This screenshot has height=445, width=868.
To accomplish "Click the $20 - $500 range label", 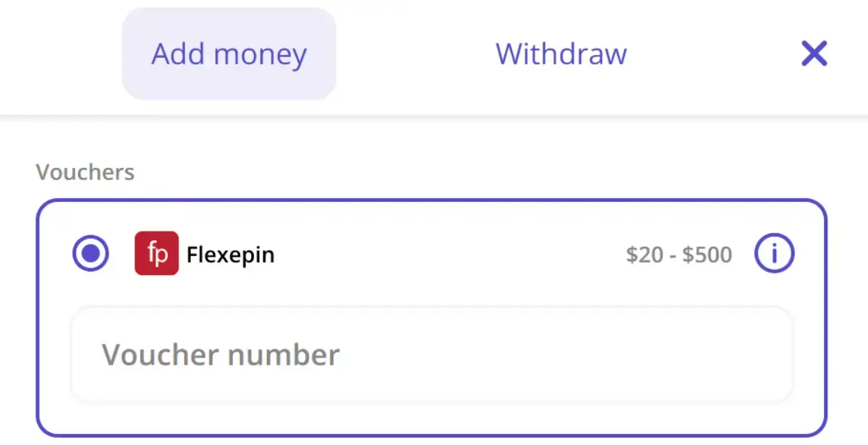I will click(677, 253).
